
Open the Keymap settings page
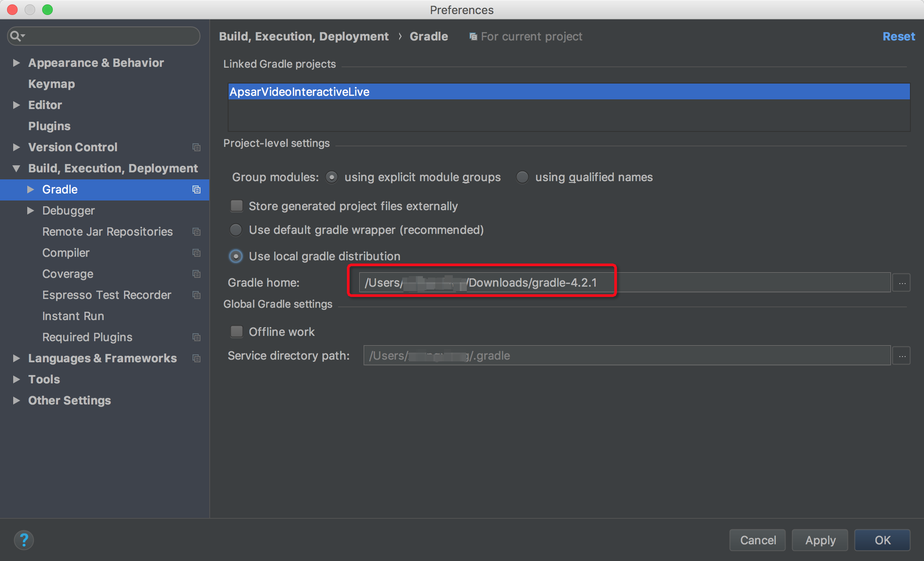point(51,84)
